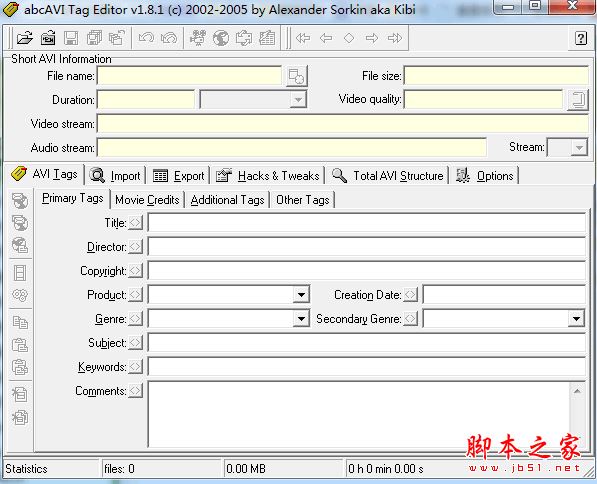Click the list sheet toolbar icon
The height and width of the screenshot is (484, 597).
pyautogui.click(x=267, y=38)
